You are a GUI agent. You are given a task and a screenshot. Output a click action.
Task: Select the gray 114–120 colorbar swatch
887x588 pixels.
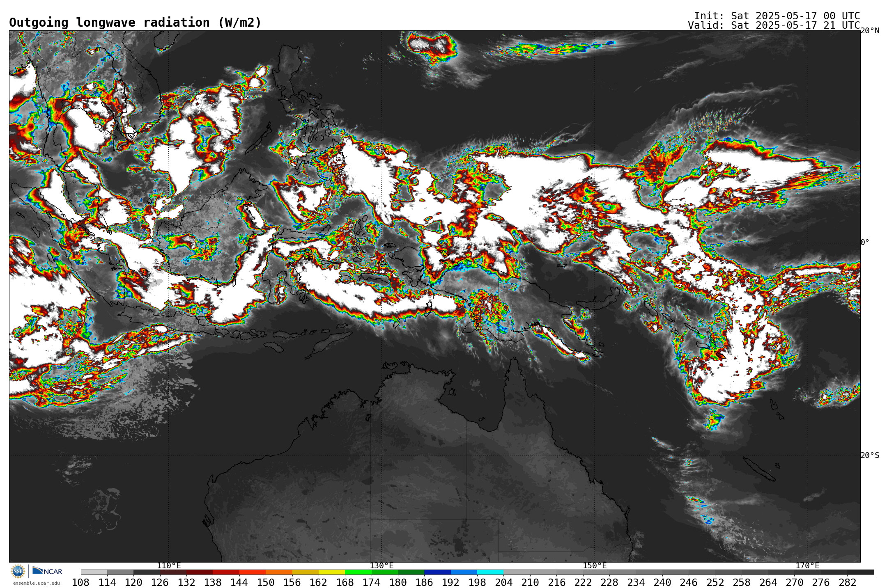coord(120,572)
